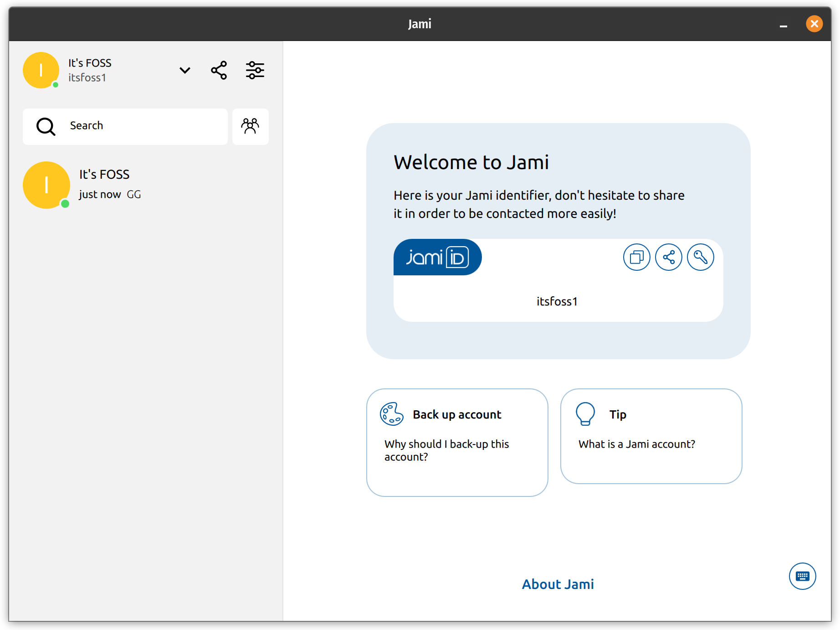Start a new swarm conversation
This screenshot has height=630, width=840.
pos(250,126)
